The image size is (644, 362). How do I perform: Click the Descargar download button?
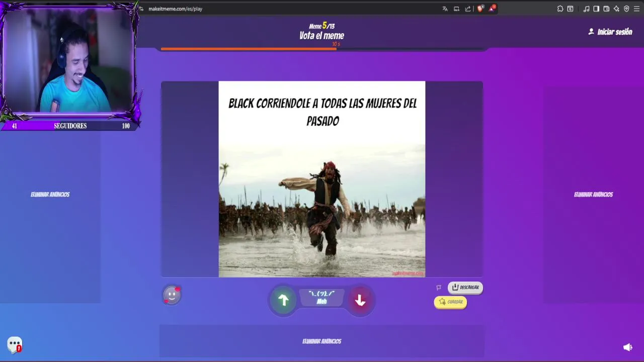click(x=465, y=288)
